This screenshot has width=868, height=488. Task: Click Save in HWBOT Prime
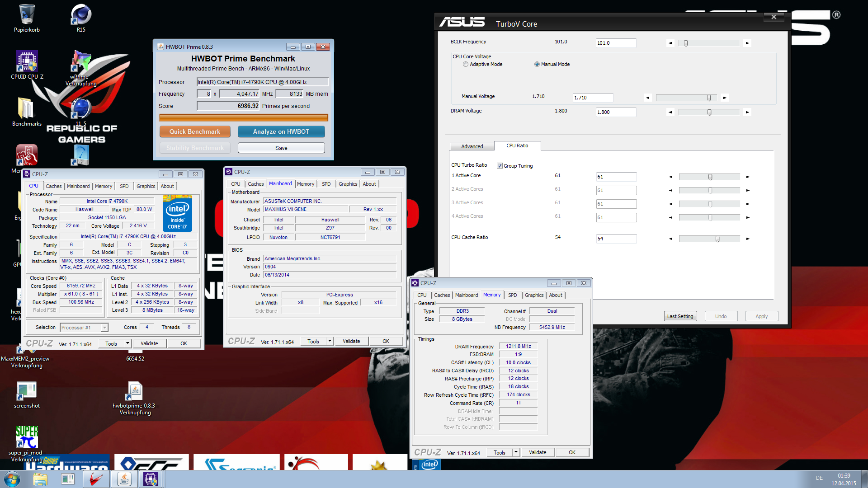(x=281, y=148)
